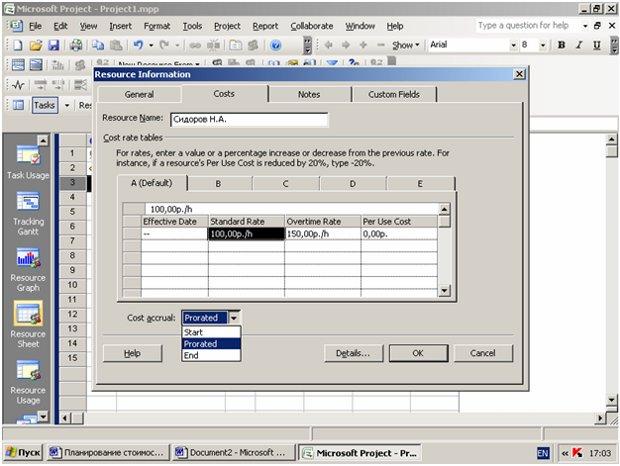The width and height of the screenshot is (620, 466).
Task: Click the OK button
Action: [418, 353]
